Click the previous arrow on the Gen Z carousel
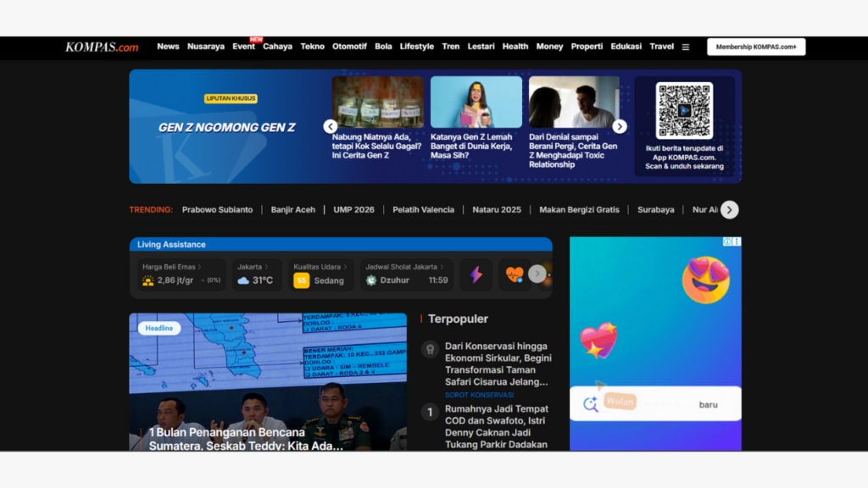868x488 pixels. [330, 125]
